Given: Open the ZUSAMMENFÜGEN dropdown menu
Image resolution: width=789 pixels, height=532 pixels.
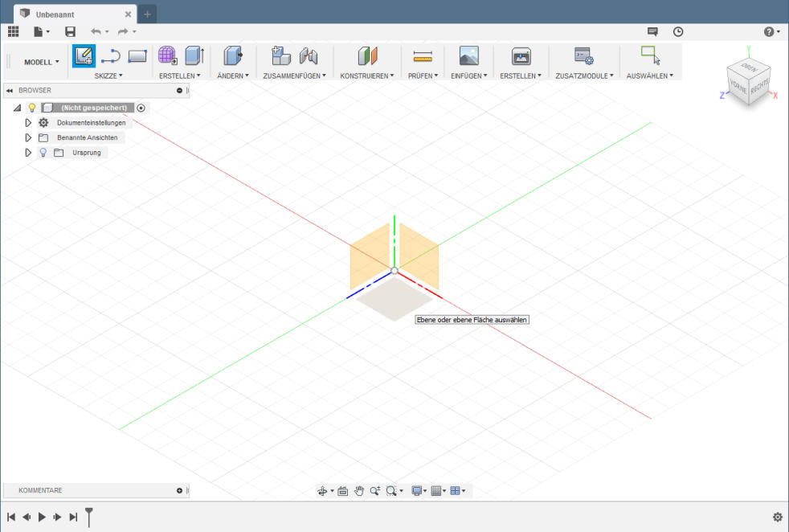Looking at the screenshot, I should coord(294,76).
